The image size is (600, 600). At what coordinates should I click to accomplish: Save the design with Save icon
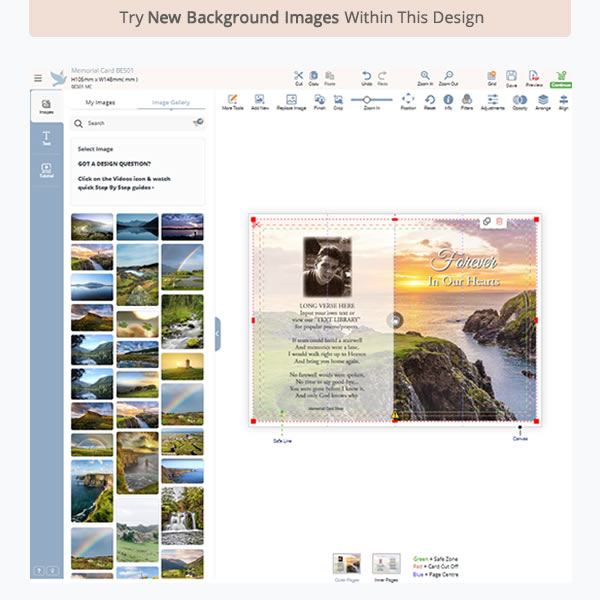coord(511,76)
